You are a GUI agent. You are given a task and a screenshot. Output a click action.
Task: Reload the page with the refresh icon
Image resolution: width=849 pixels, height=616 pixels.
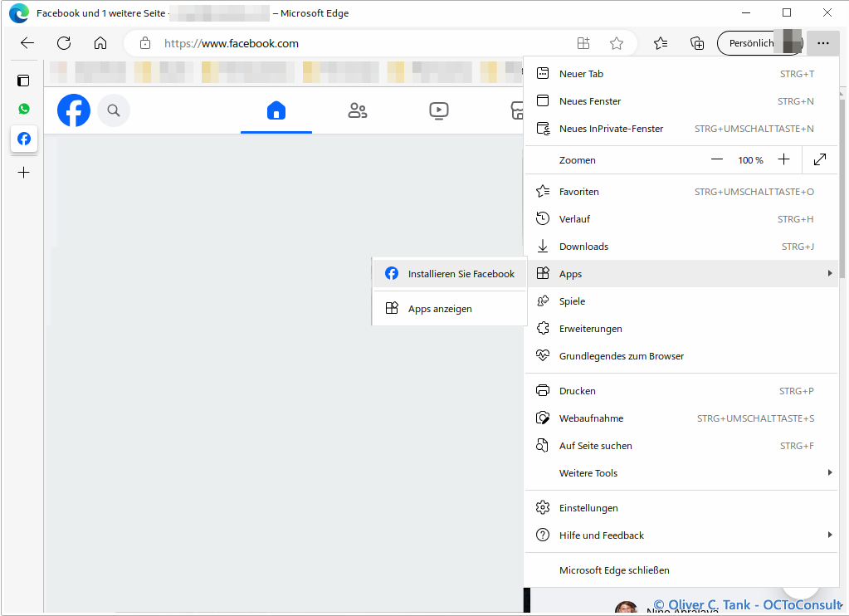click(64, 43)
